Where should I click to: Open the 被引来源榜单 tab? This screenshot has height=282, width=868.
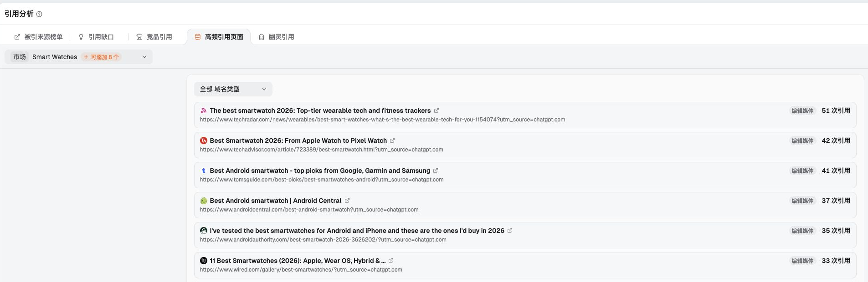pyautogui.click(x=38, y=37)
